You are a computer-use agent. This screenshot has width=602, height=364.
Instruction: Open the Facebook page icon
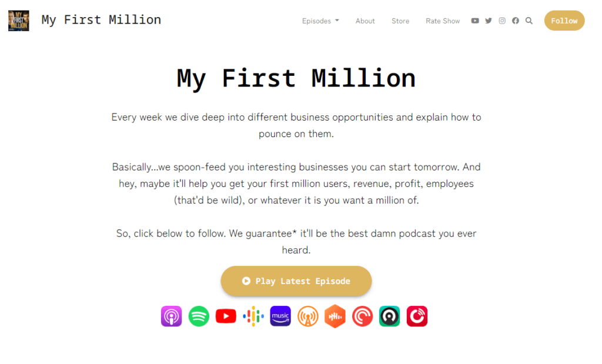[516, 21]
